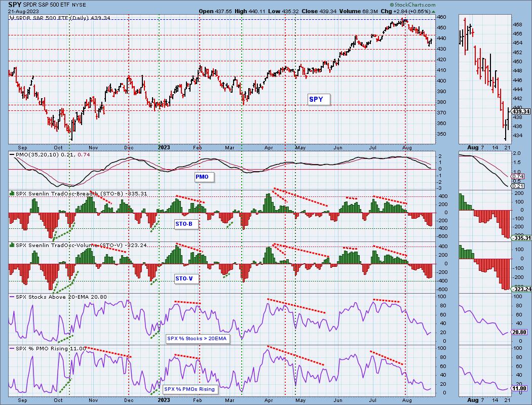
Task: Click the 'SPX % PMO Rising' legend text
Action: coord(51,348)
